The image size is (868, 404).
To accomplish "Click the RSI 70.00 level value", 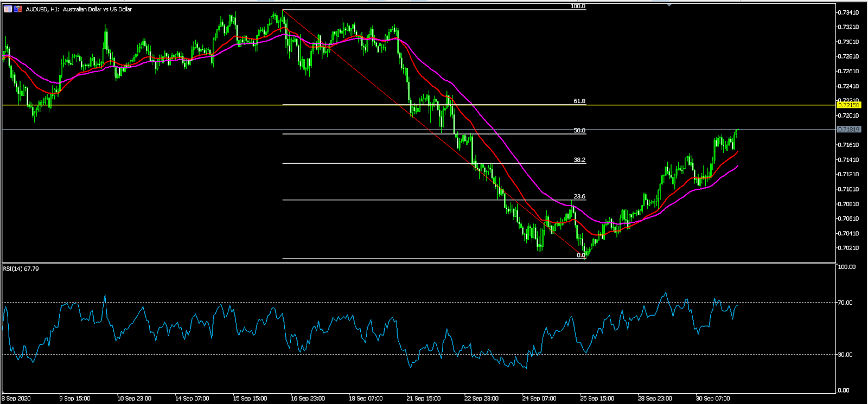I will pos(845,303).
